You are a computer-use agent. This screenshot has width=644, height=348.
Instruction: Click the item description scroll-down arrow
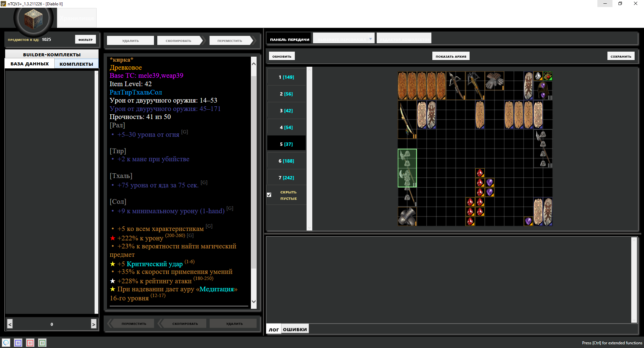point(254,301)
